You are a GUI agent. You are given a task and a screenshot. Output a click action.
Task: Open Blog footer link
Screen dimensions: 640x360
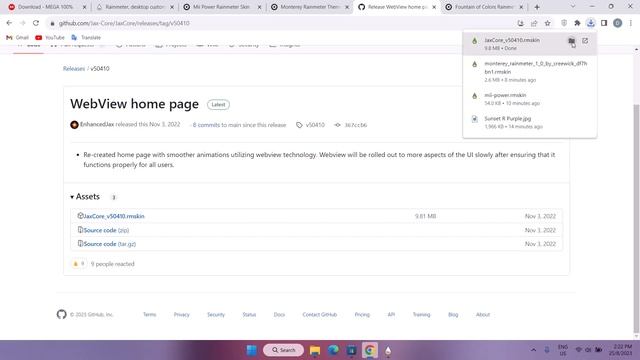coord(453,314)
